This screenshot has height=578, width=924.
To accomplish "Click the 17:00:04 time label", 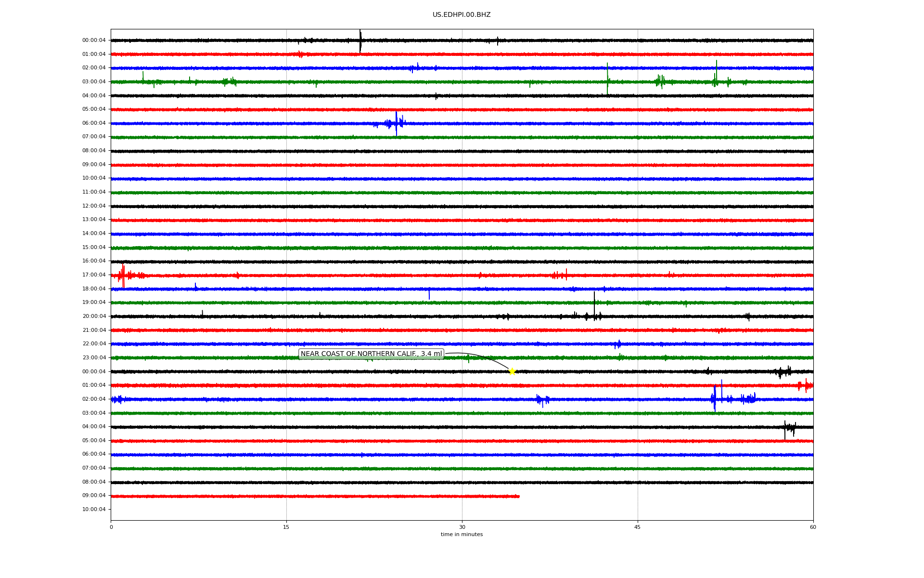I will pyautogui.click(x=94, y=275).
